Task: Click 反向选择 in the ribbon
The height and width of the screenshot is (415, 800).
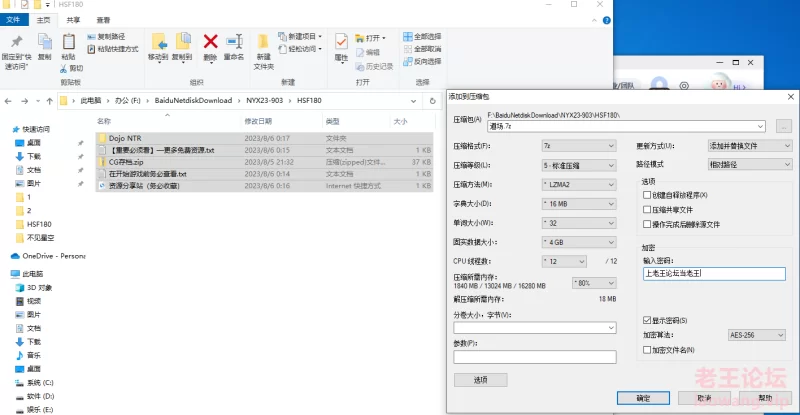Action: pyautogui.click(x=422, y=61)
